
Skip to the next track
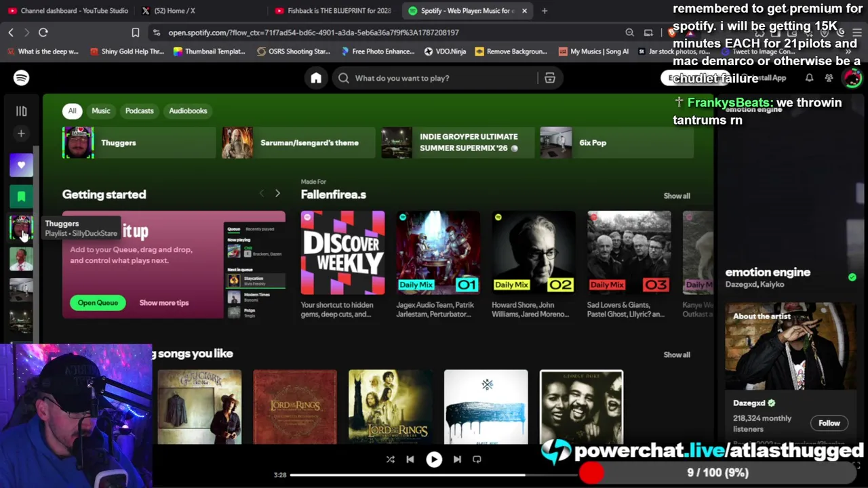[457, 460]
